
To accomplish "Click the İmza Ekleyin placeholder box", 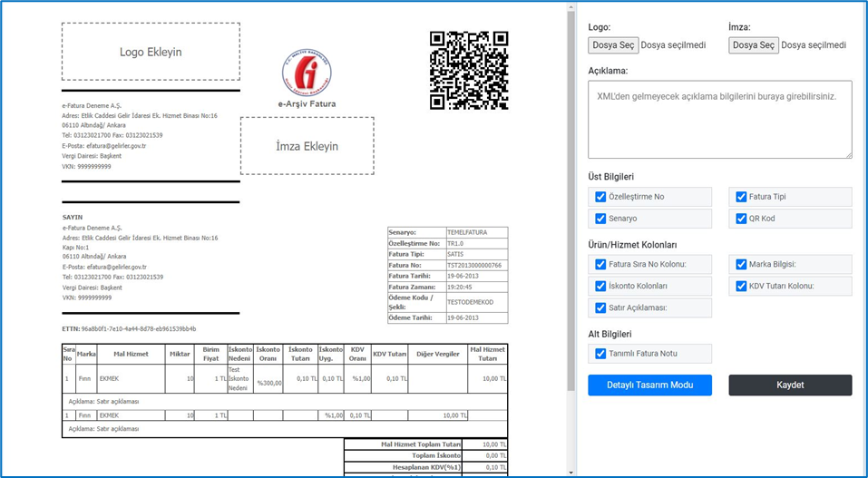I will [x=307, y=146].
